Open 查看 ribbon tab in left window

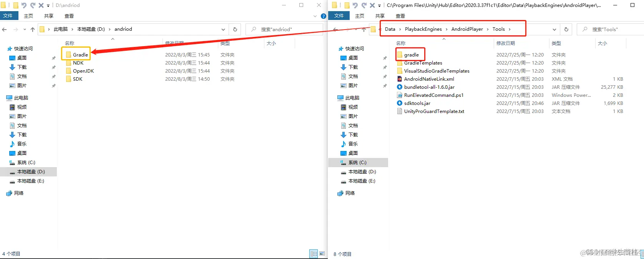(69, 16)
